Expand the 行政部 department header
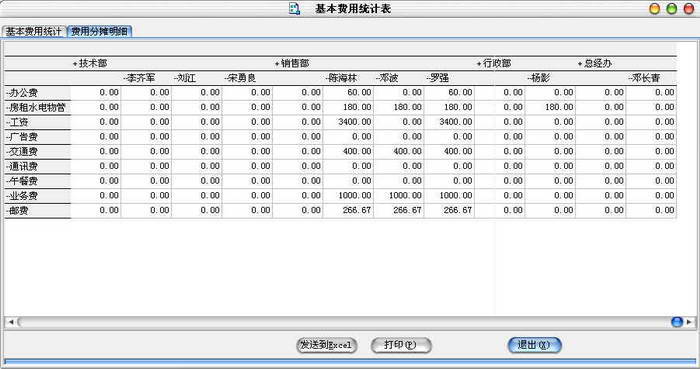This screenshot has width=700, height=369. (x=494, y=63)
